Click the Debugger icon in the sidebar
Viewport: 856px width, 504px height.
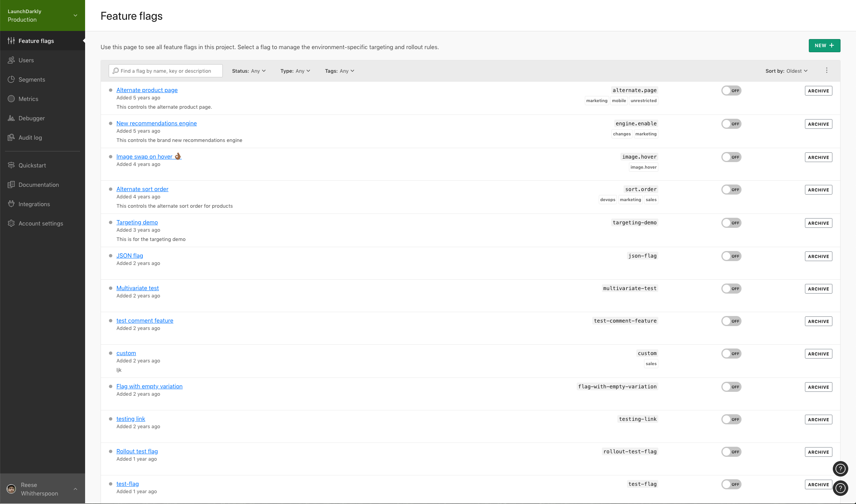coord(11,118)
